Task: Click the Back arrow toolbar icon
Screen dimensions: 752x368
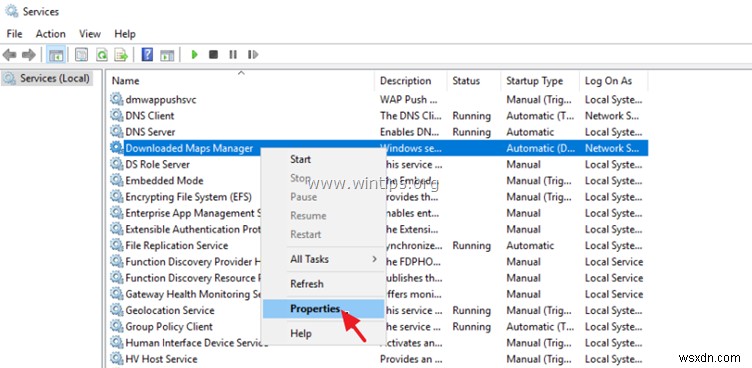Action: click(x=9, y=55)
